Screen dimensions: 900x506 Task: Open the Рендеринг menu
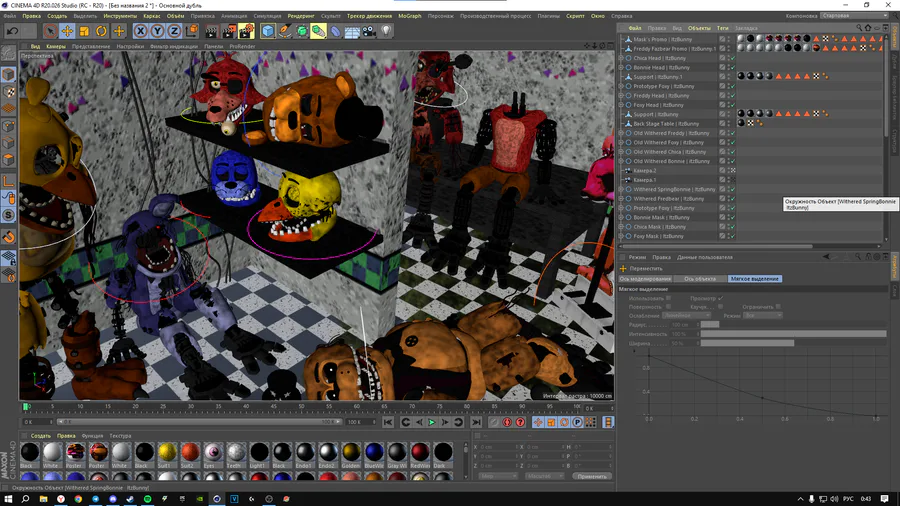[301, 16]
